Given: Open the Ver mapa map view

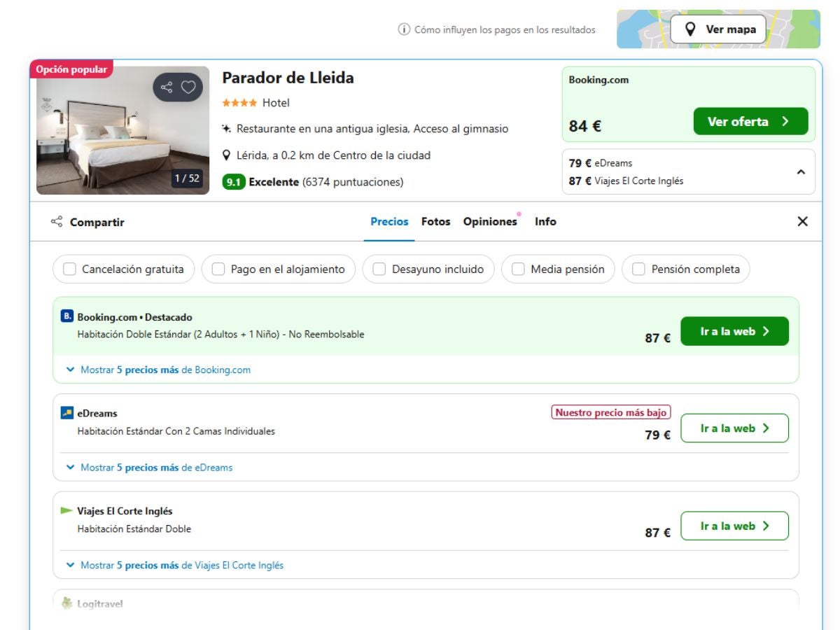Looking at the screenshot, I should point(718,29).
